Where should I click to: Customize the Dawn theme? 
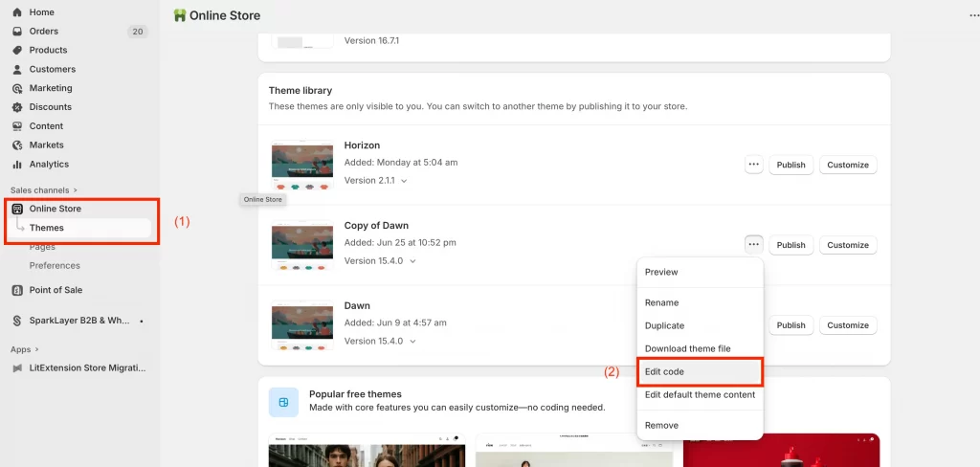click(x=848, y=325)
